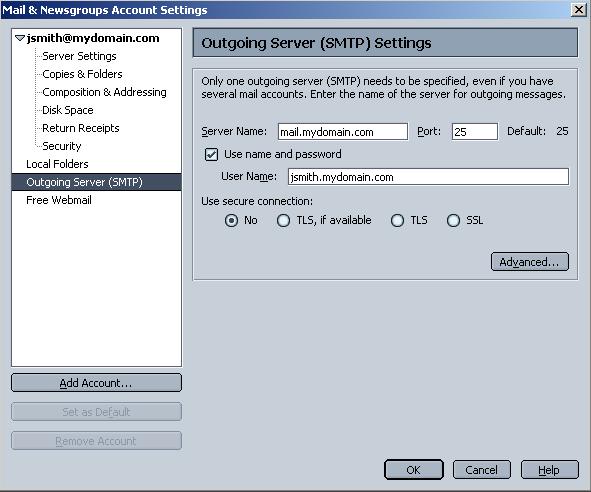Image resolution: width=591 pixels, height=492 pixels.
Task: Confirm settings with OK button
Action: (x=413, y=470)
